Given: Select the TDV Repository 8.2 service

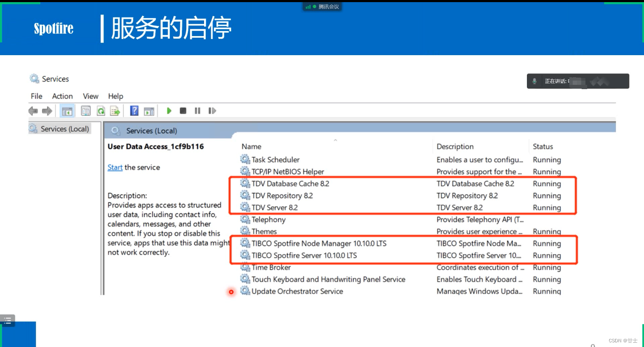Looking at the screenshot, I should click(400, 196).
